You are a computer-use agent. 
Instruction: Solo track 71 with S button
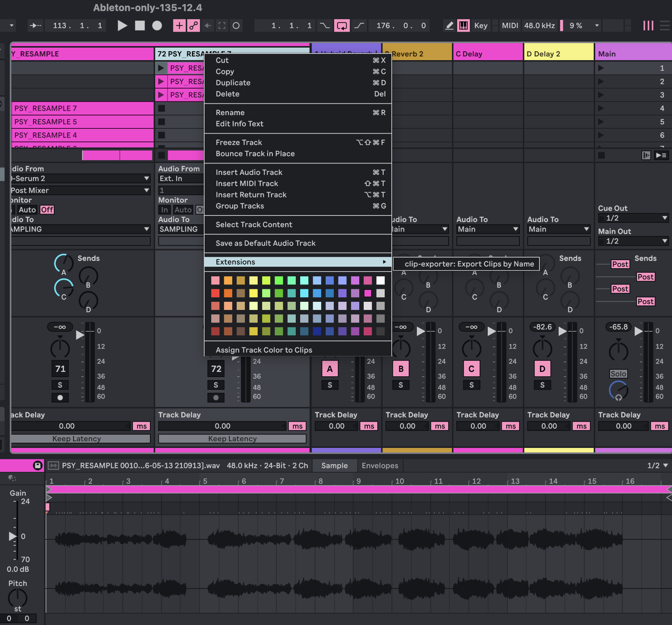click(60, 385)
